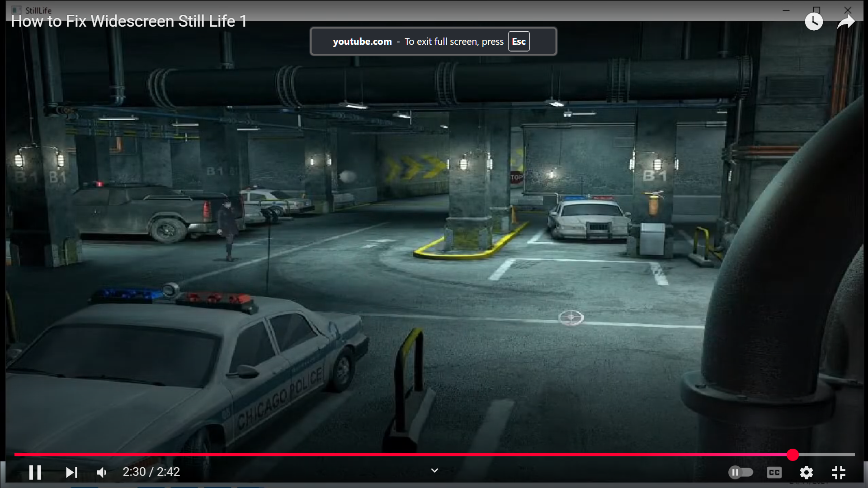868x488 pixels.
Task: Maximize the StillLife game window
Action: click(816, 10)
